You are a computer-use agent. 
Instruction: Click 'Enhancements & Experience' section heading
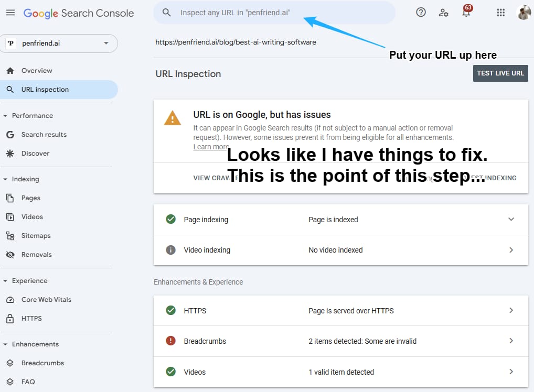click(198, 282)
